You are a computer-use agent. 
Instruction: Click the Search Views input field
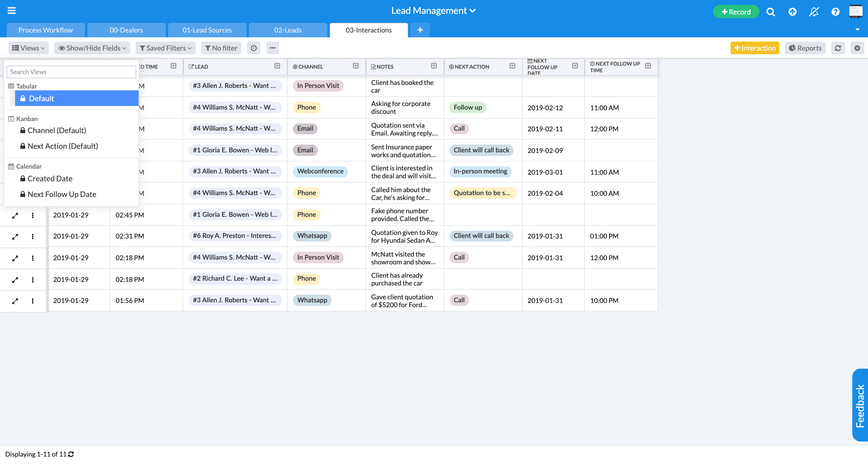coord(71,72)
